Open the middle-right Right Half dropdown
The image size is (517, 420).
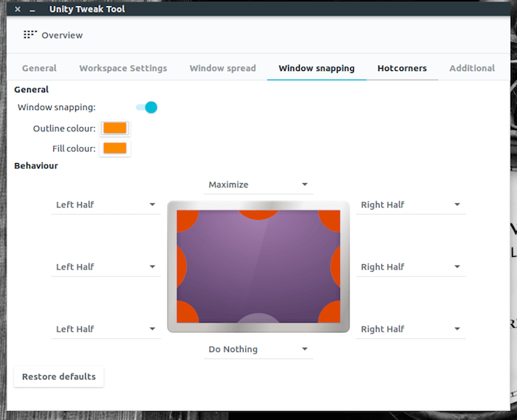coord(411,266)
